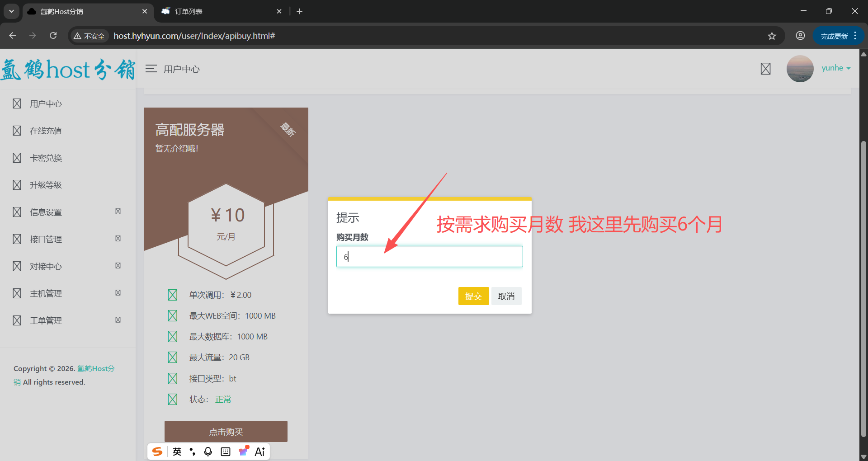
Task: Expand the 主机管理 submenu arrow
Action: point(118,292)
